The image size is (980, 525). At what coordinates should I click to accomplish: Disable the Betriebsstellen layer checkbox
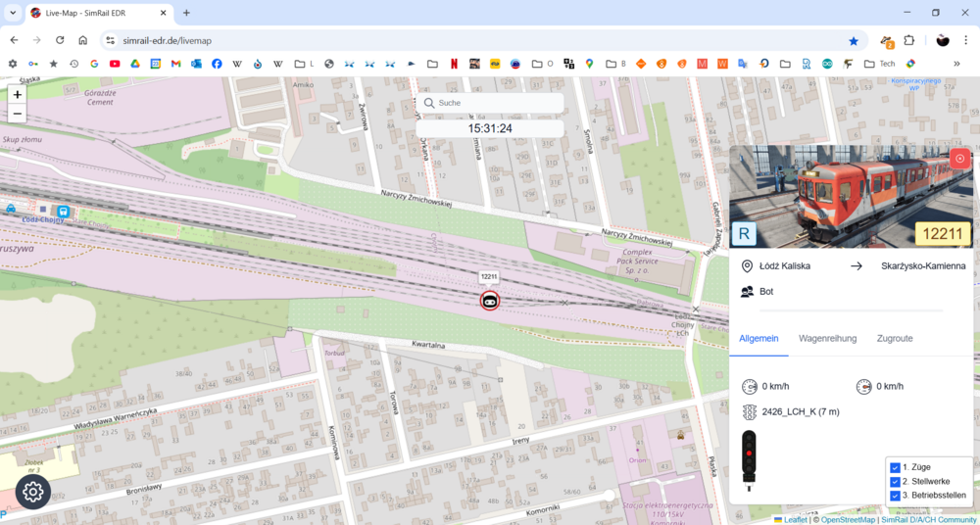[895, 496]
